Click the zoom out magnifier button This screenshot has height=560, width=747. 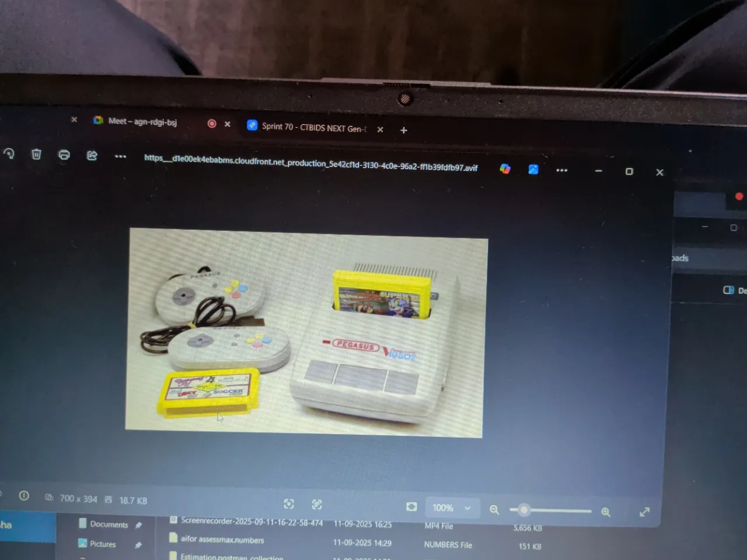pos(494,509)
